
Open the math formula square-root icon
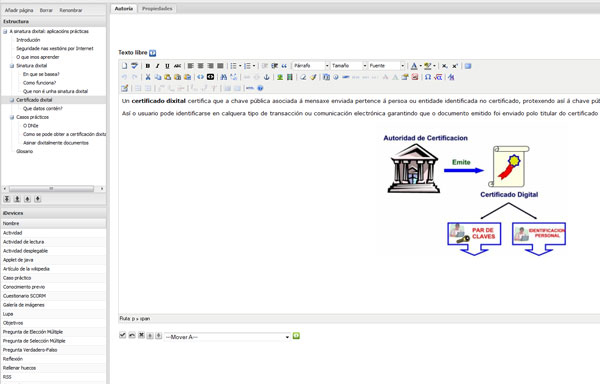(x=438, y=77)
